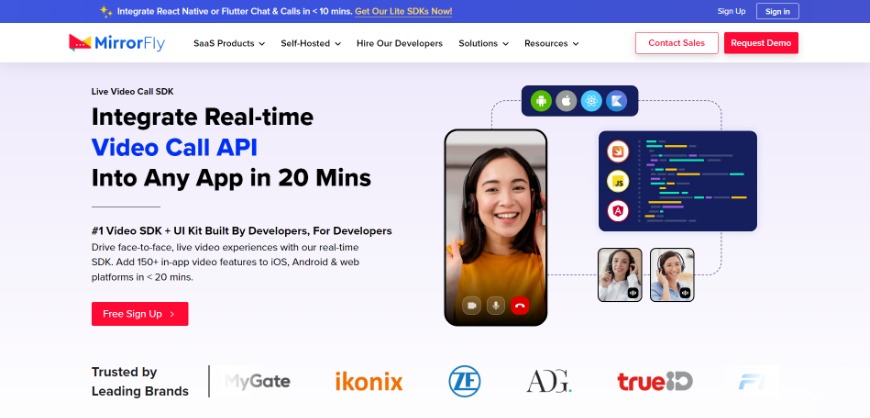
Task: Click the trueID brand logo
Action: pyautogui.click(x=655, y=381)
